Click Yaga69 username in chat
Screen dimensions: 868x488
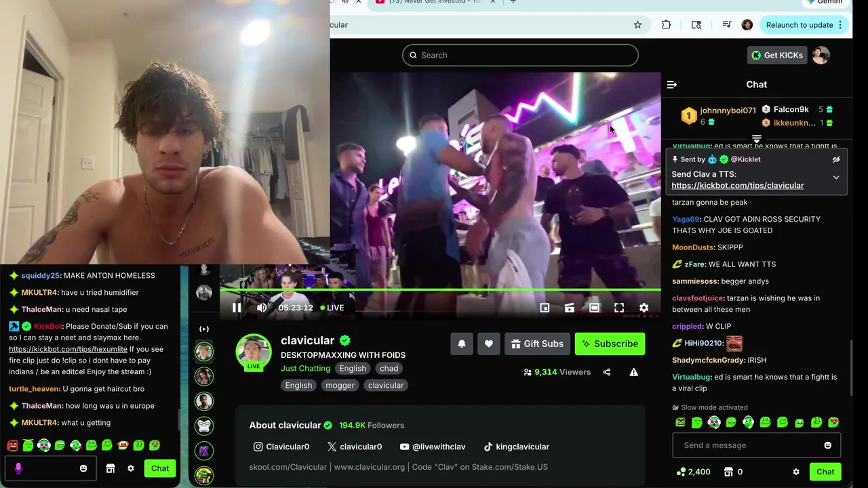(x=686, y=220)
